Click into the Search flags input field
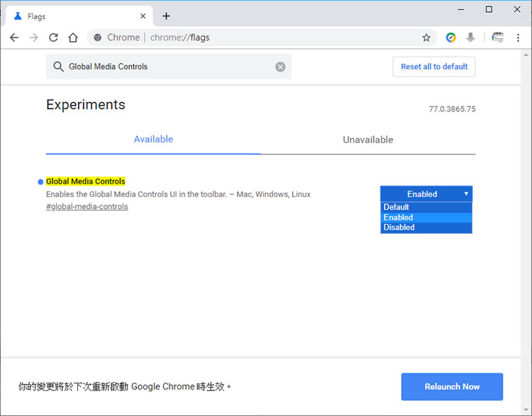The width and height of the screenshot is (532, 416). 170,67
